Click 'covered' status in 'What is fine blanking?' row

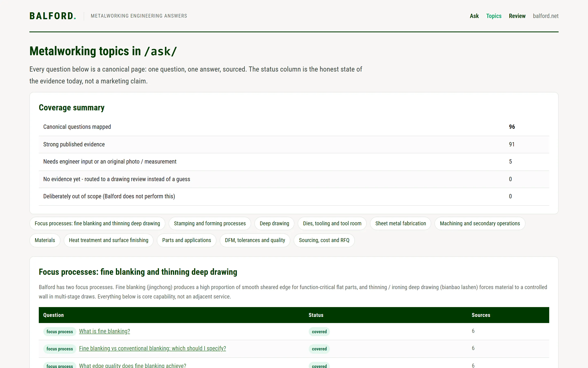coord(319,331)
